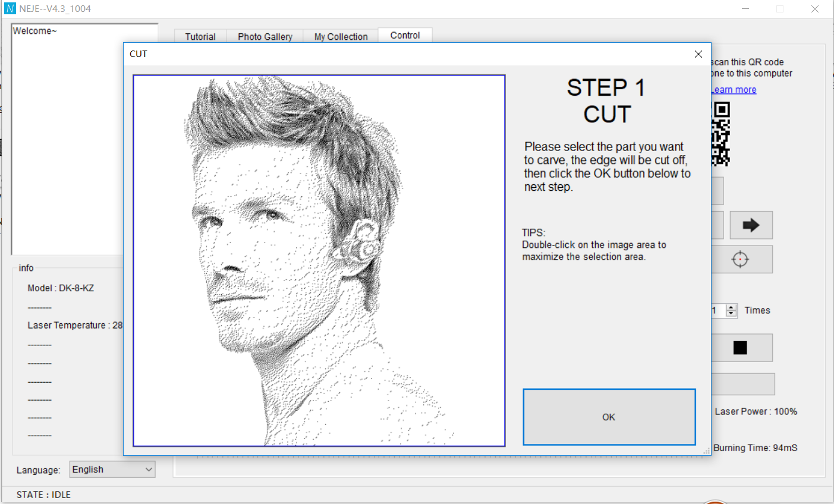Click the NEJE logo in title bar
Viewport: 834px width, 504px height.
pos(10,9)
